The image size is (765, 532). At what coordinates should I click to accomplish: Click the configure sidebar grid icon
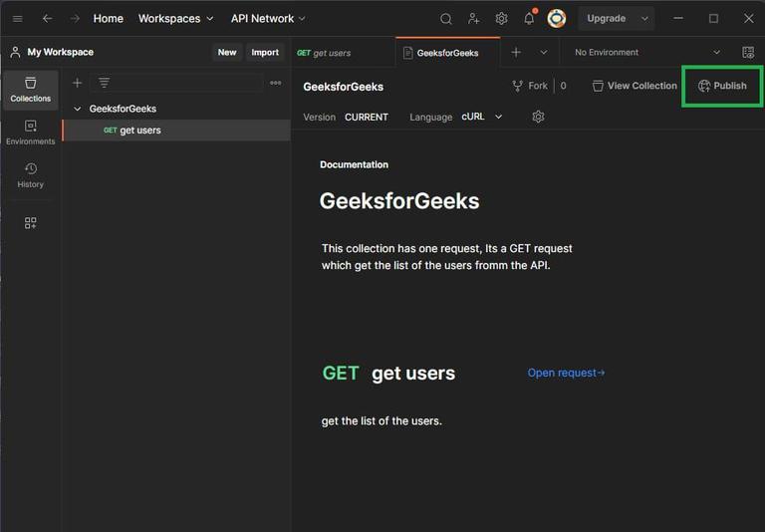pos(30,223)
